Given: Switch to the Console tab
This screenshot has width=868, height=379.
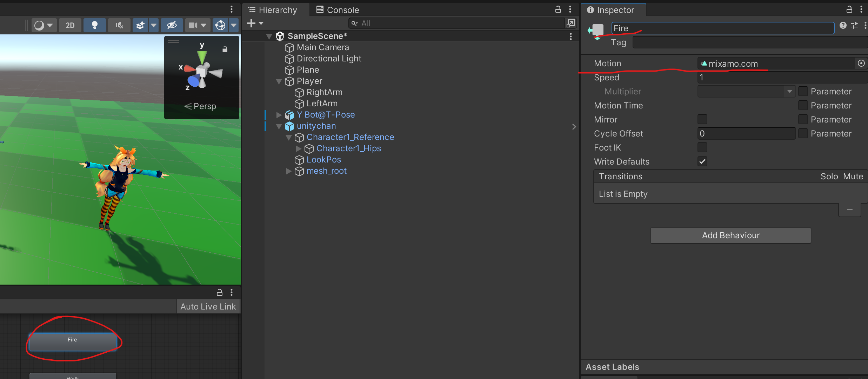Looking at the screenshot, I should tap(338, 10).
